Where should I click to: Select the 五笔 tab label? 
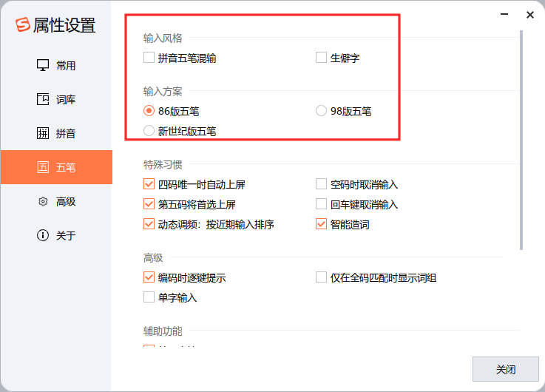(66, 167)
